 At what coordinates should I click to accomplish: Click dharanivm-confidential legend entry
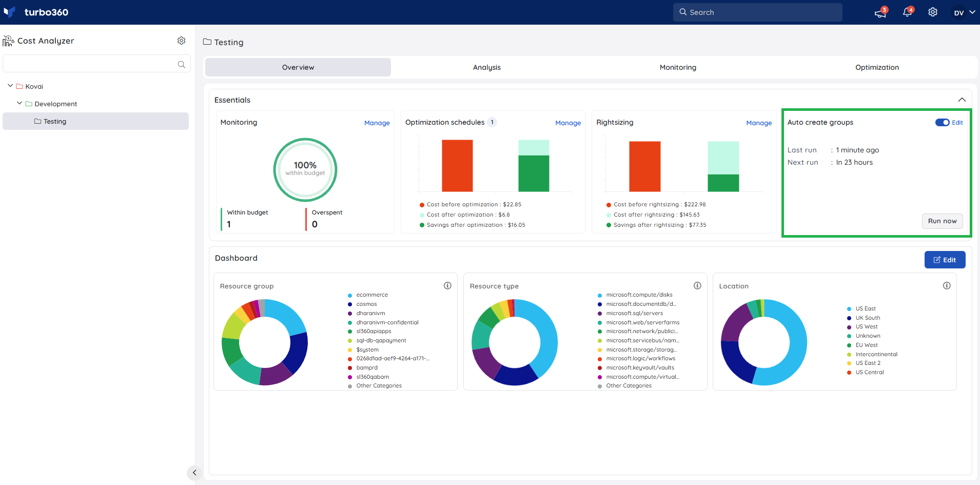click(x=383, y=323)
